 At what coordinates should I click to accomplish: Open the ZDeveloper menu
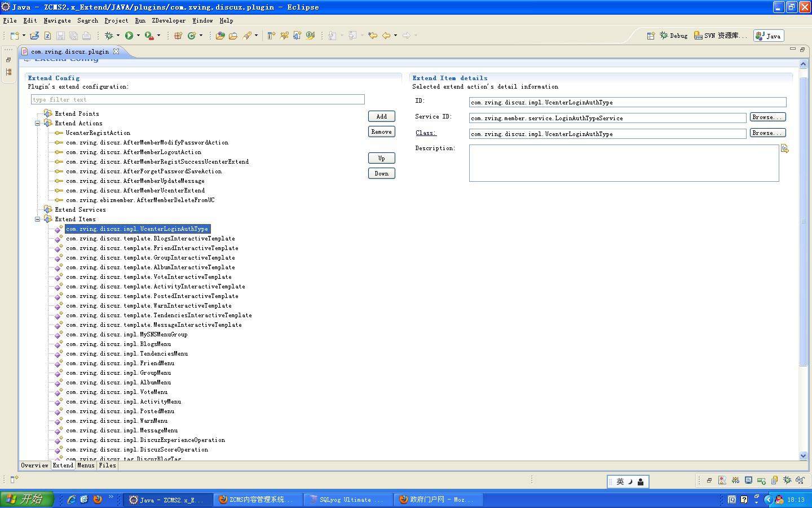(169, 20)
